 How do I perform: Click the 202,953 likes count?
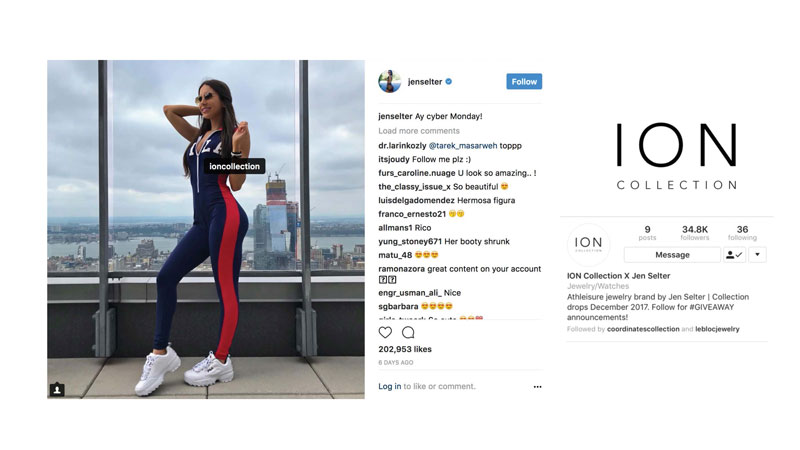(x=405, y=349)
